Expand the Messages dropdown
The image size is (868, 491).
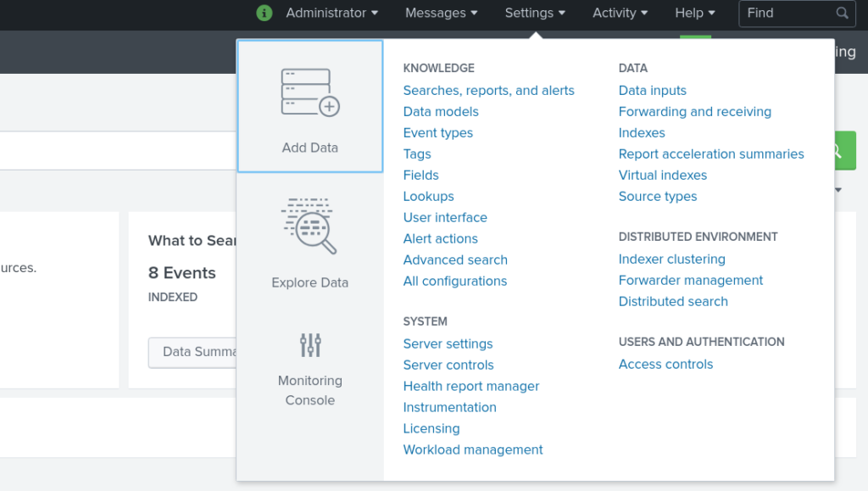click(x=441, y=13)
